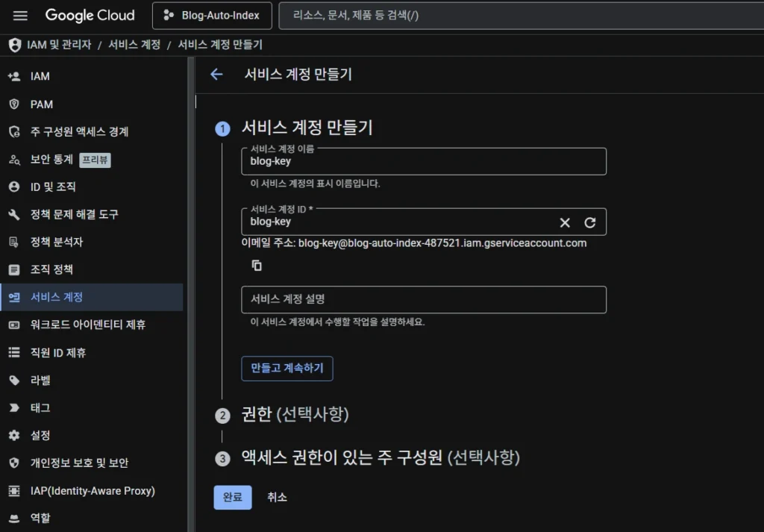Click the 서비스 계정 ID field
The width and height of the screenshot is (764, 532).
click(x=424, y=222)
